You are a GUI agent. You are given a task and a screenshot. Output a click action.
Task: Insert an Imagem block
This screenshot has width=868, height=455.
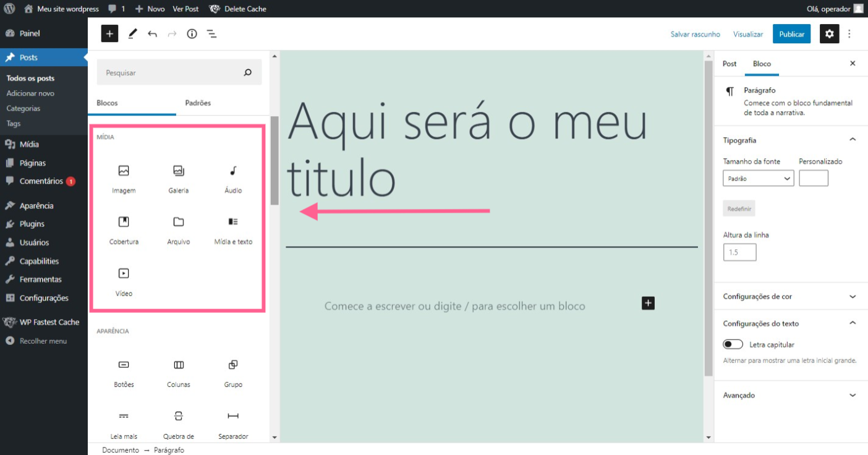124,179
